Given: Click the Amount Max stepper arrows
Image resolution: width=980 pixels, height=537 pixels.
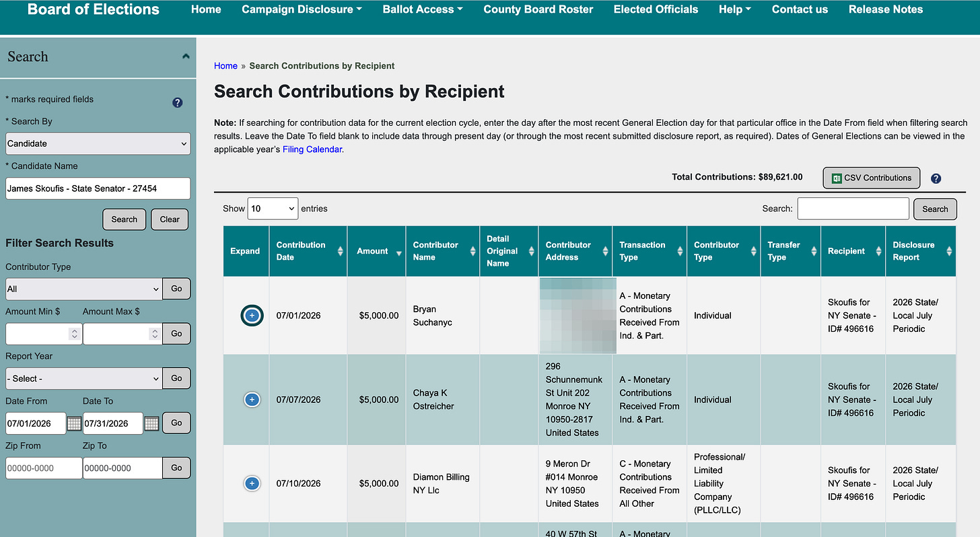Looking at the screenshot, I should (x=155, y=334).
